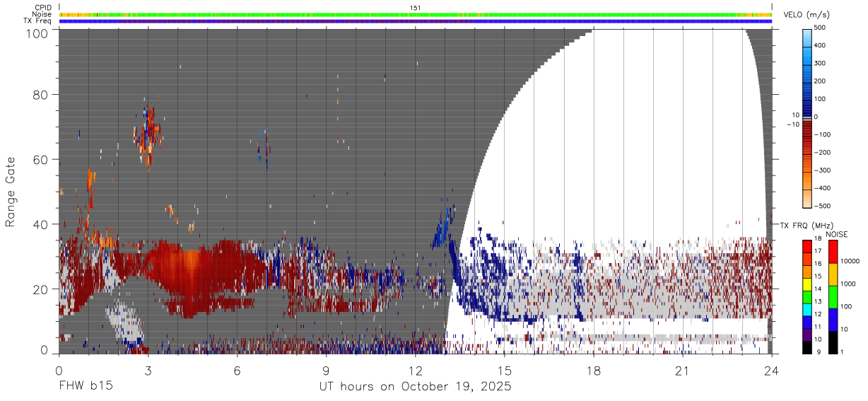Click the -300 value on the velocity scale
Screen dimensions: 868x401
[823, 170]
